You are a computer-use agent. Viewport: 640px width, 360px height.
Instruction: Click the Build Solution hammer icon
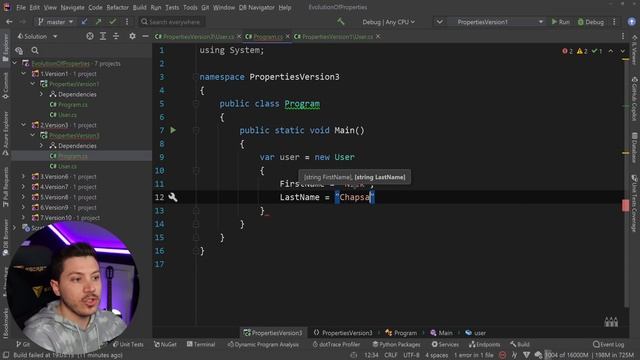point(341,22)
